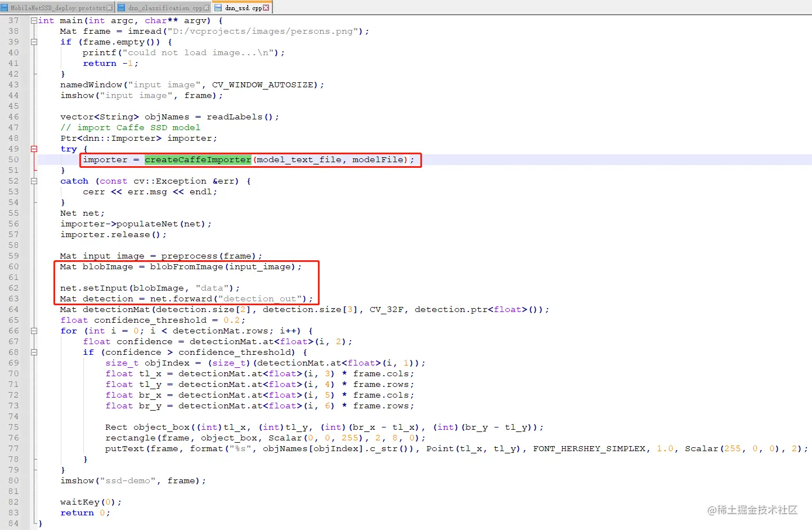Click the save-state icon on the dnn_ssd.cpp tab
Viewport: 812px width, 530px height.
click(x=218, y=8)
